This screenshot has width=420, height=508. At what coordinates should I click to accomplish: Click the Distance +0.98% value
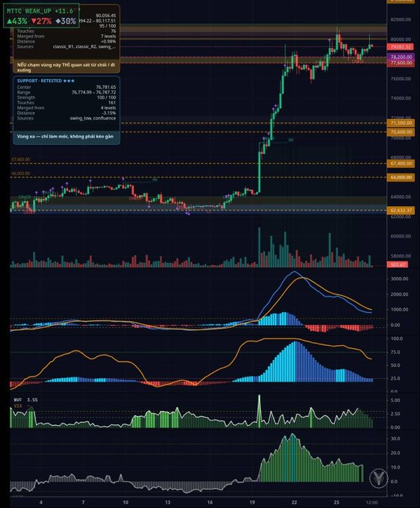pyautogui.click(x=108, y=42)
